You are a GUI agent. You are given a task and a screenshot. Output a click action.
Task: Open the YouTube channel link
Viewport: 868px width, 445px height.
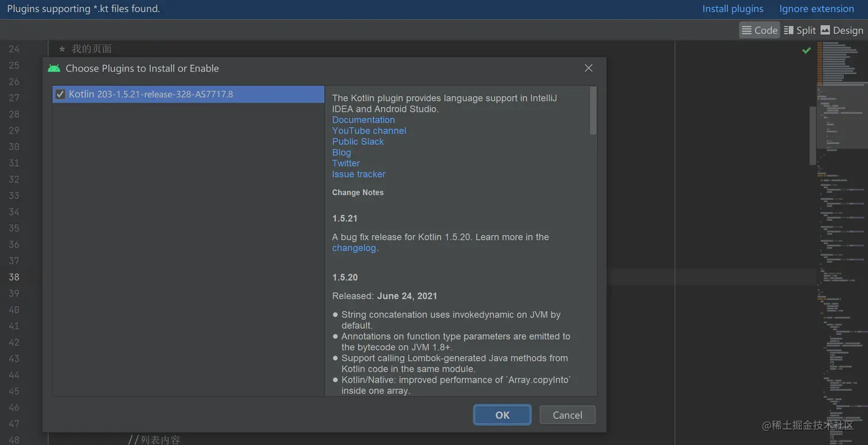[369, 131]
